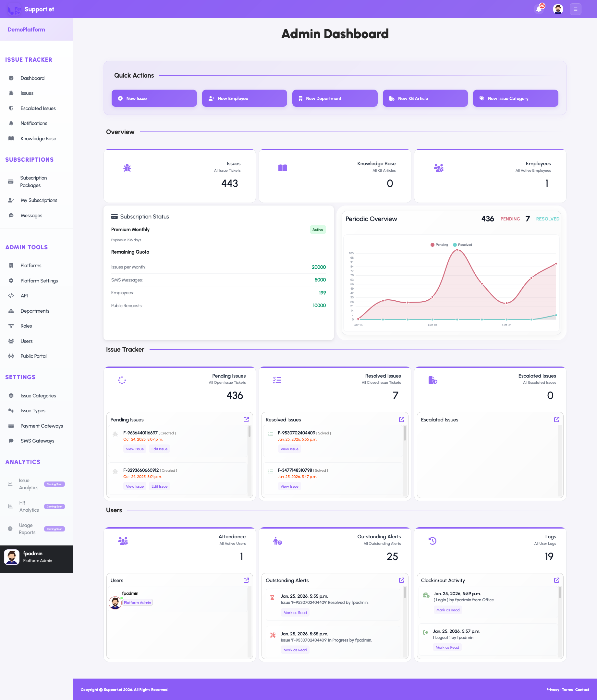Mark first outstanding alert as read
This screenshot has height=700, width=597.
(x=295, y=612)
